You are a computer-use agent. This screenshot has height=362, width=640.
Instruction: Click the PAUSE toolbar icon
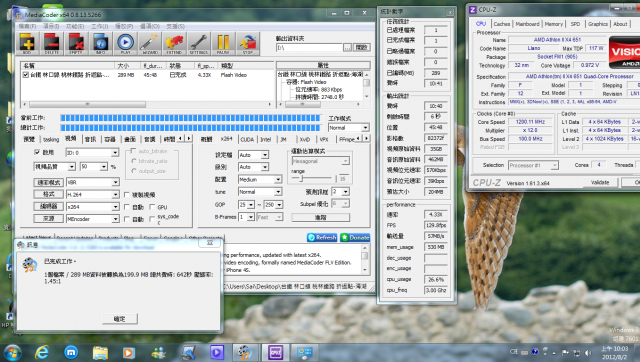coord(223,44)
